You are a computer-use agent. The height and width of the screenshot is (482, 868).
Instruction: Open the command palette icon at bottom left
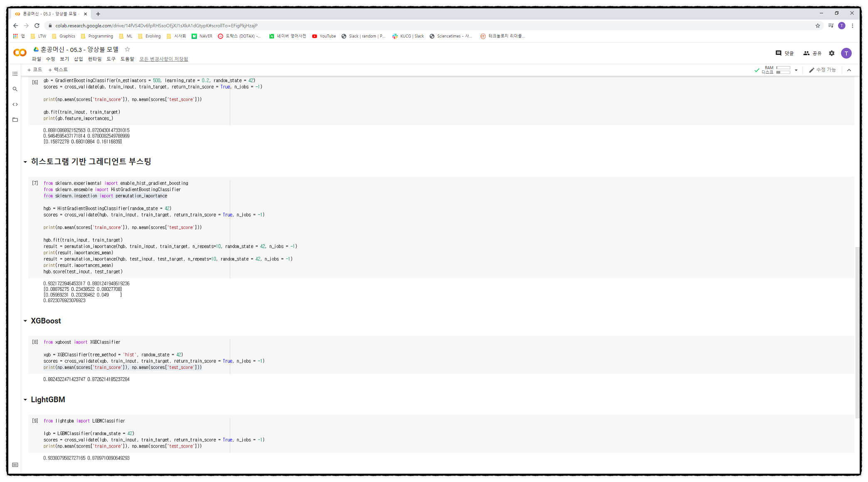click(15, 465)
